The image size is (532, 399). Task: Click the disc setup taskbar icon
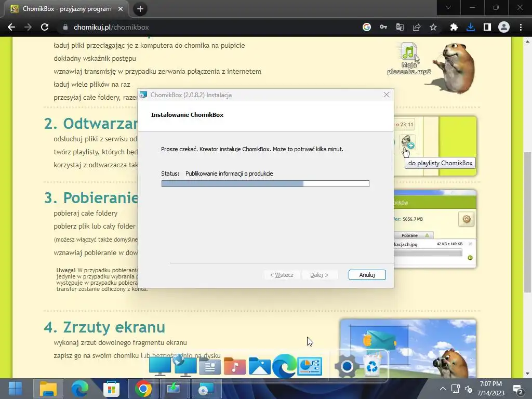pos(206,389)
